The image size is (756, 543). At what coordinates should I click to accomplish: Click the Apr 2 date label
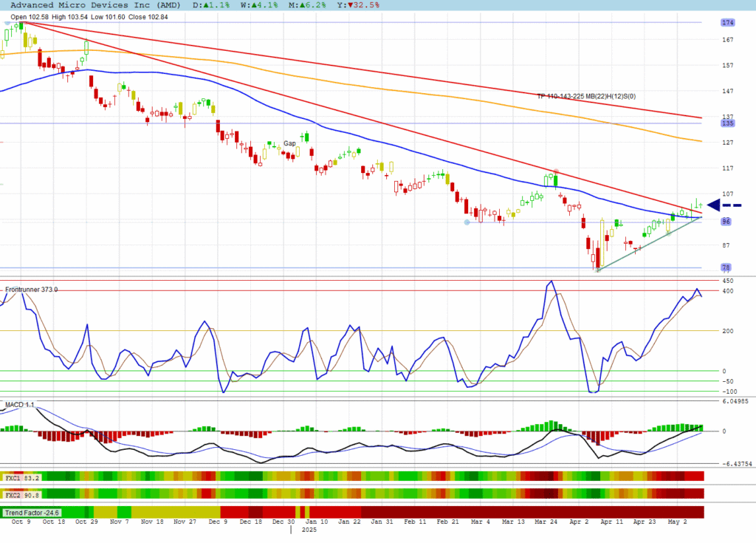coord(579,522)
